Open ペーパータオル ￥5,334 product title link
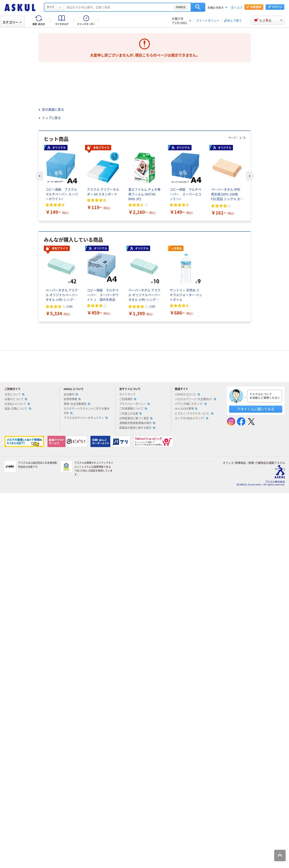Screen dimensions: 289x868 pos(62,295)
